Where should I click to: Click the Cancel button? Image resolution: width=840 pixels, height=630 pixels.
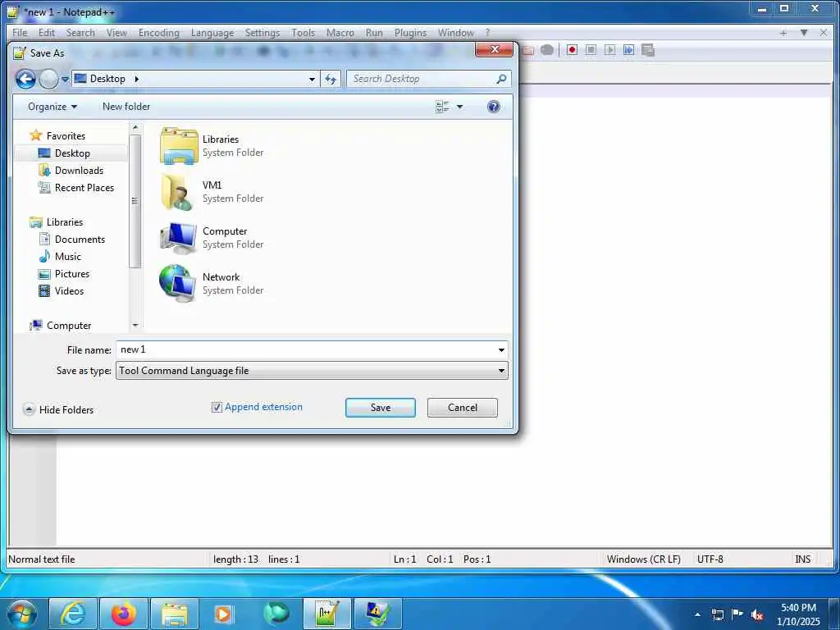tap(463, 408)
